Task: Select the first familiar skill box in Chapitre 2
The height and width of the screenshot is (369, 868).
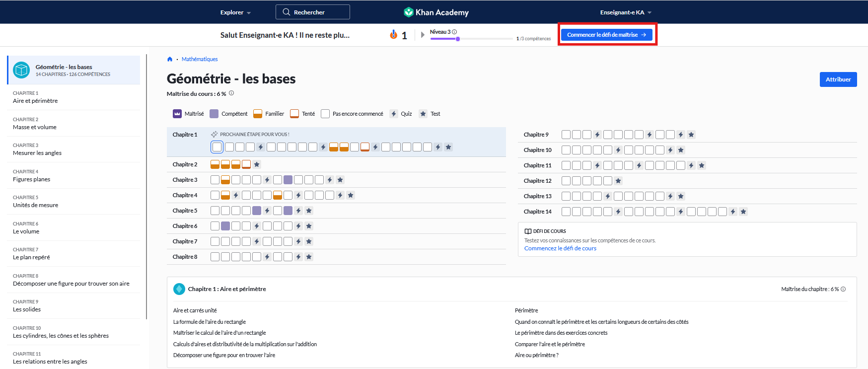Action: pos(215,164)
